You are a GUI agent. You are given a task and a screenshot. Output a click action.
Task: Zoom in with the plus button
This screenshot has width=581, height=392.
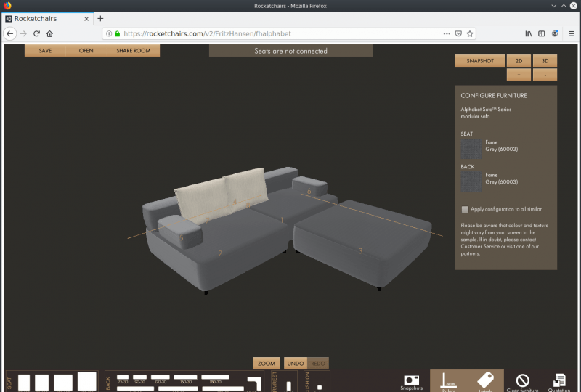click(519, 75)
